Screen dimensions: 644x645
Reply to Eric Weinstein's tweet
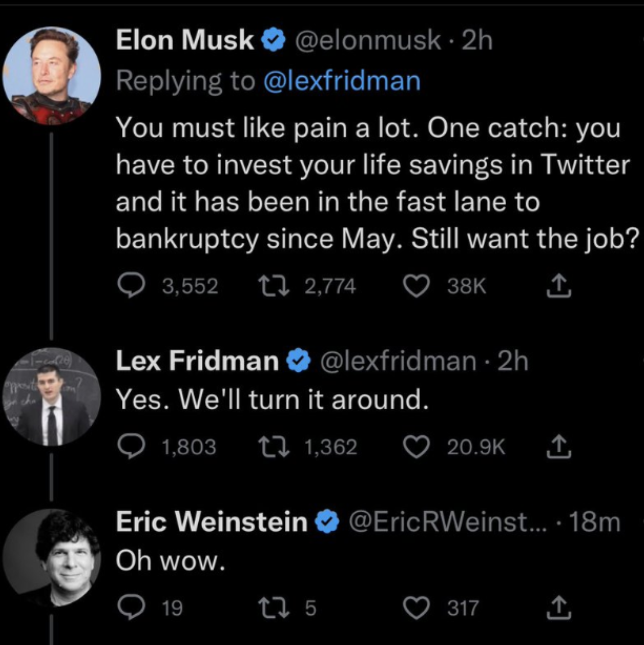[x=131, y=608]
